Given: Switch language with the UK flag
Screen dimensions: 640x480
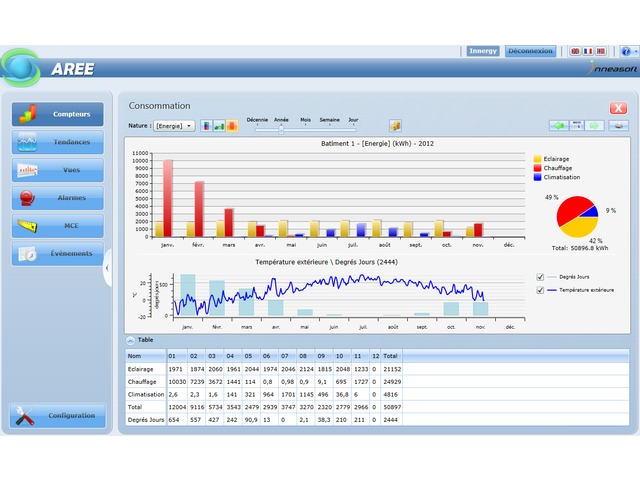Looking at the screenshot, I should click(575, 51).
